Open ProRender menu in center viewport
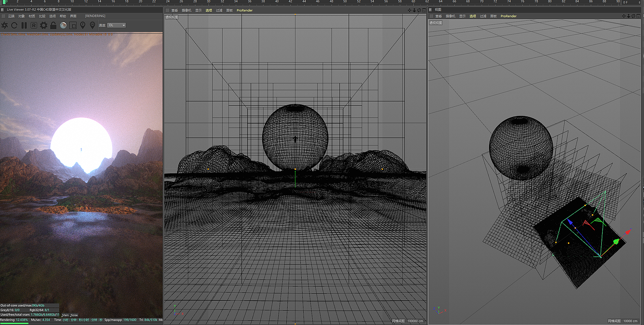Screen dimensions: 644x325 [x=245, y=10]
